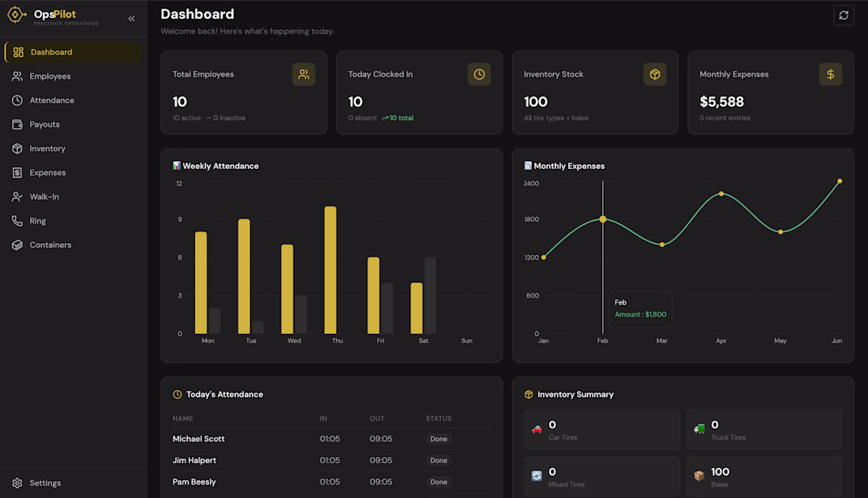
Task: Click the Mixed Tires recycle icon
Action: [x=537, y=476]
